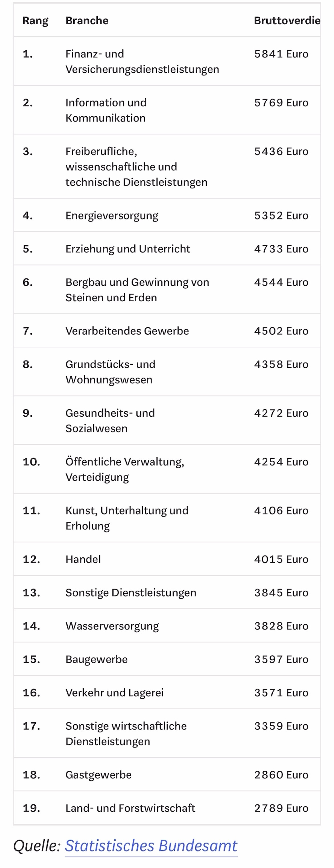
Task: Click the Bruttoverdienst column header
Action: 287,21
